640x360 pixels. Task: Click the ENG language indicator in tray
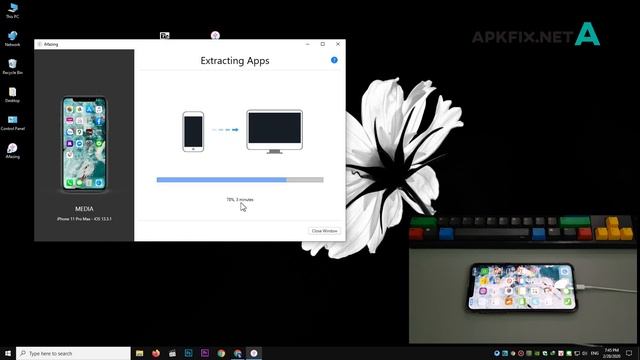[595, 353]
